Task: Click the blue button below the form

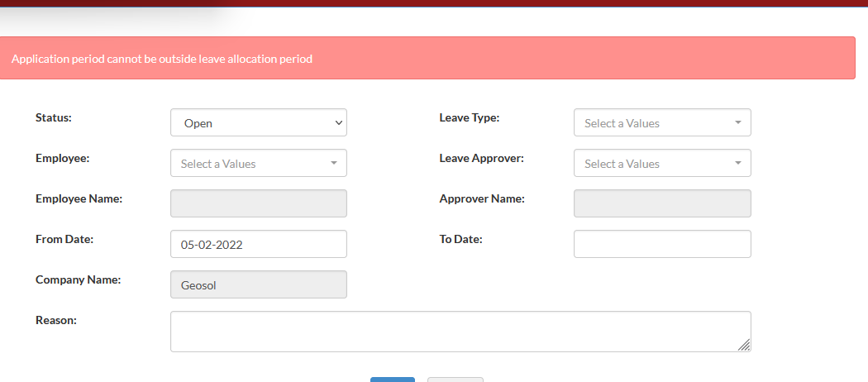Action: point(393,380)
